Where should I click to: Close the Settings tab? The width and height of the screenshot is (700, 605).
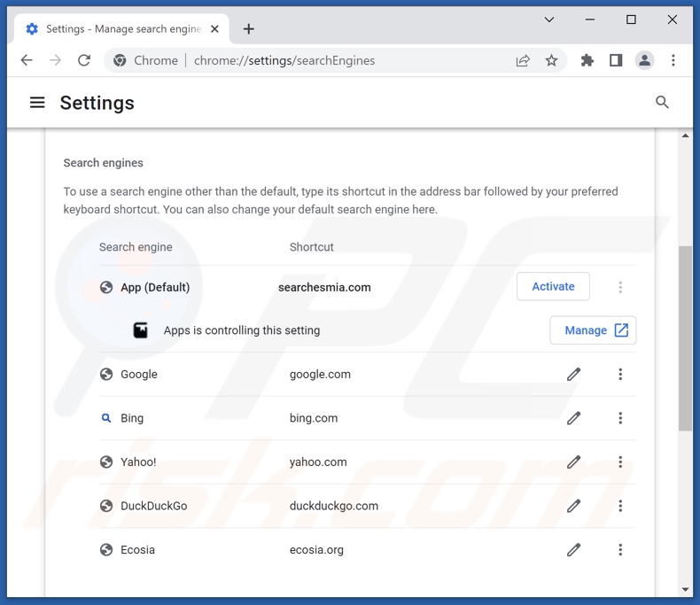[214, 29]
